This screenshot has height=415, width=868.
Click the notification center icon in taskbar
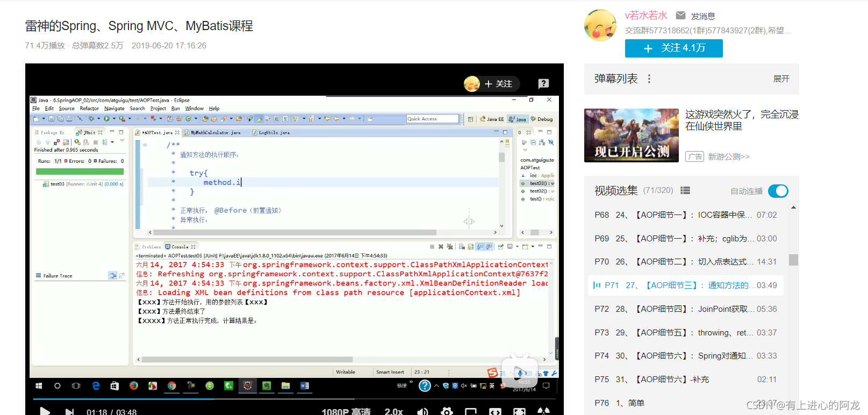pos(547,386)
